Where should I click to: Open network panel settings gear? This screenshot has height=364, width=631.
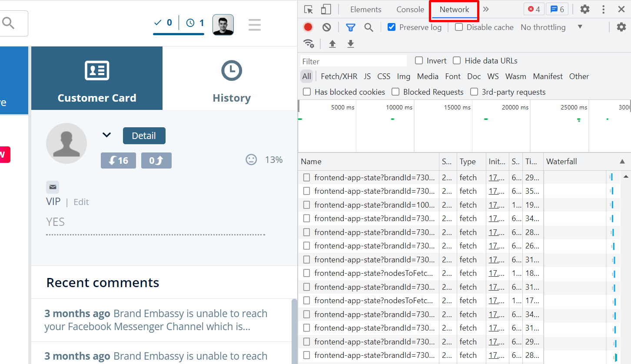(x=621, y=27)
